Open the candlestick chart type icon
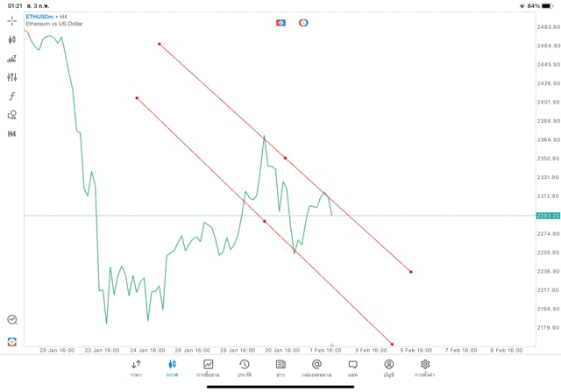This screenshot has width=561, height=392. (12, 39)
